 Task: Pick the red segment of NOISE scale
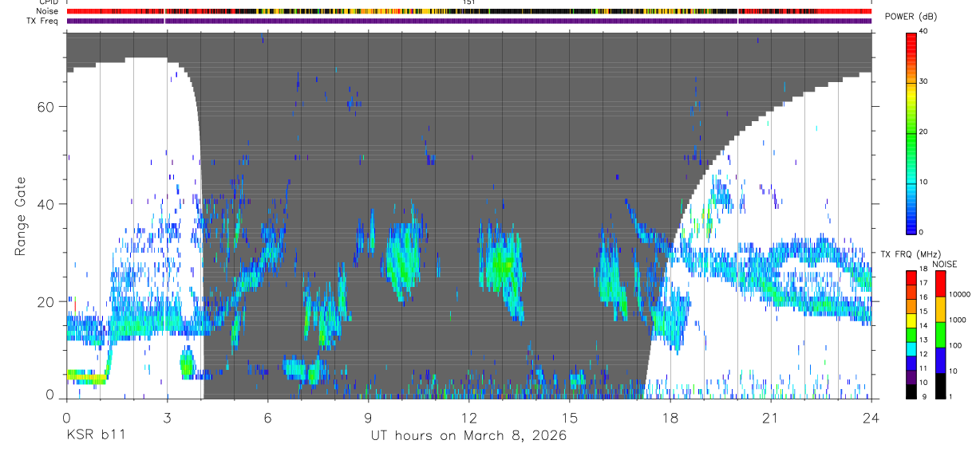click(940, 284)
